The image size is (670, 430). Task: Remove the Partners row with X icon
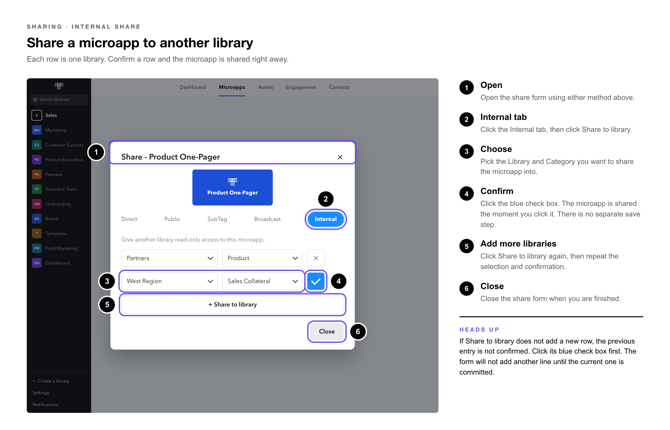(x=316, y=258)
